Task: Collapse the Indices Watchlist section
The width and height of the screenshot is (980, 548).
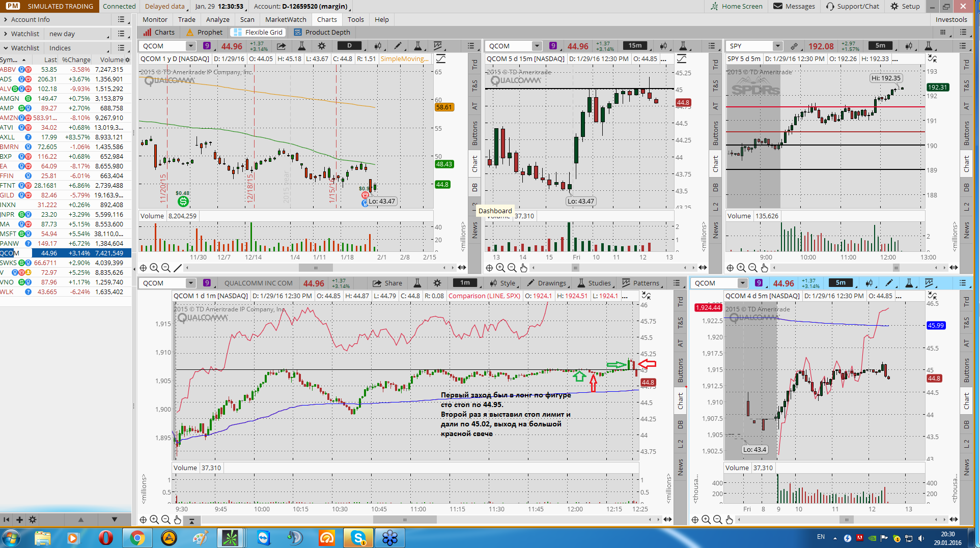Action: [6, 48]
